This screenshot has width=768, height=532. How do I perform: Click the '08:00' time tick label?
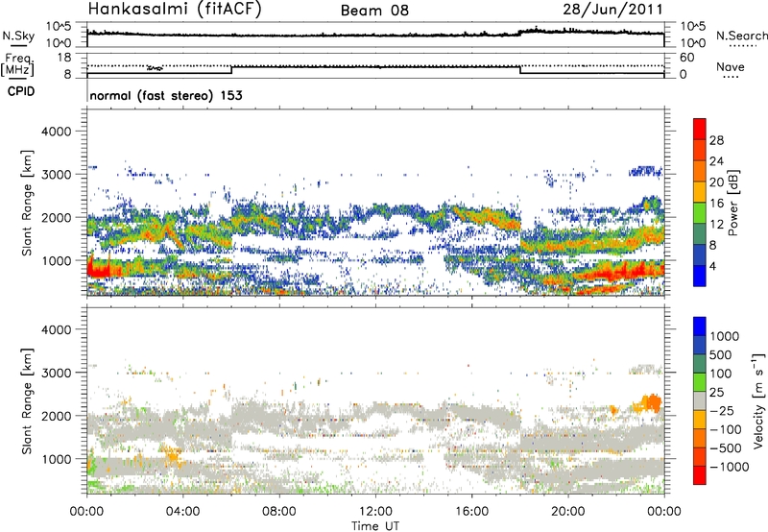(x=279, y=512)
